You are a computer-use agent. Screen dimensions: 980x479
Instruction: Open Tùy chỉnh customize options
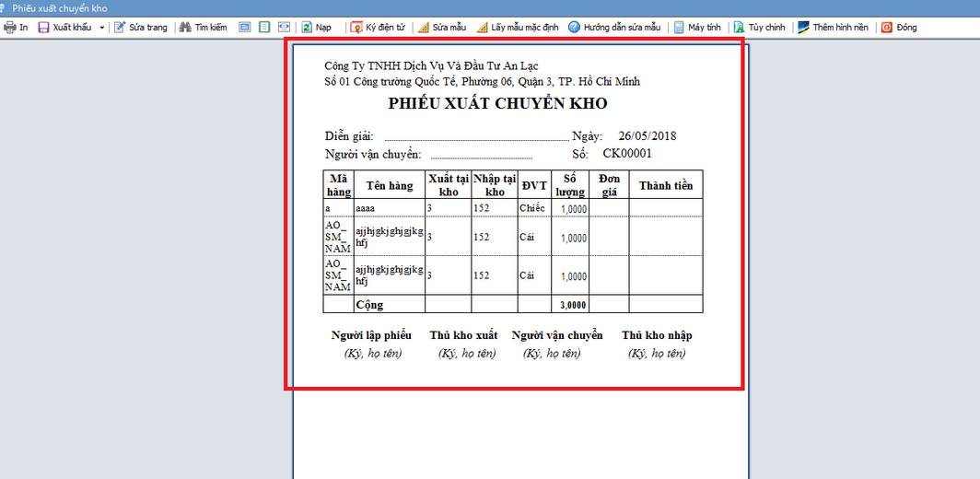(x=759, y=28)
